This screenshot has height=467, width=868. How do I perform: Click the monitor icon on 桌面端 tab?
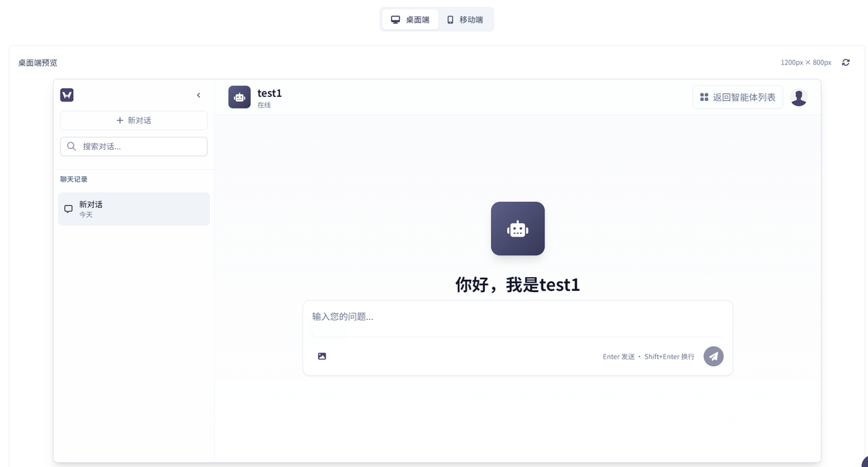[395, 19]
